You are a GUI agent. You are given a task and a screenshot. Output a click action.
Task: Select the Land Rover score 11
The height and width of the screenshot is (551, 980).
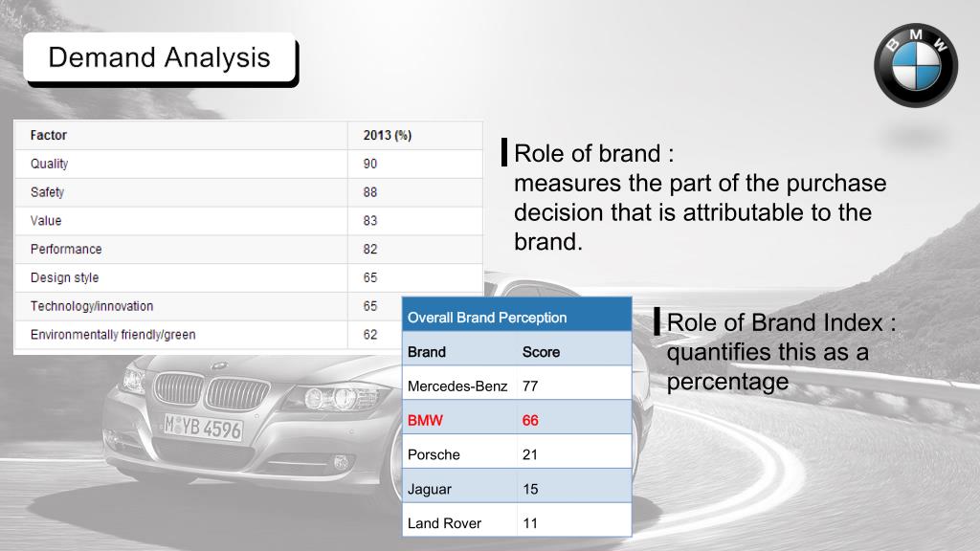click(x=574, y=519)
